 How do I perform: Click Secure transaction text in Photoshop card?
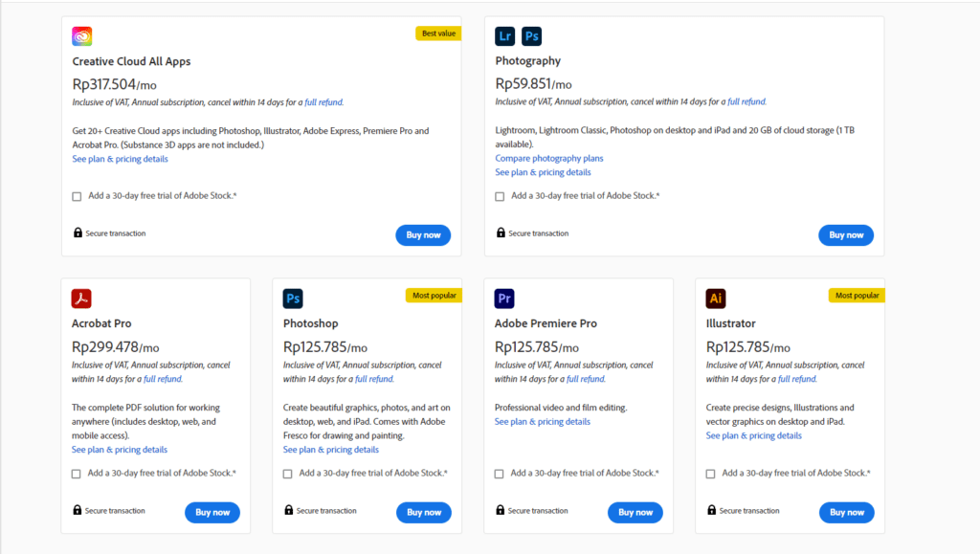click(326, 511)
